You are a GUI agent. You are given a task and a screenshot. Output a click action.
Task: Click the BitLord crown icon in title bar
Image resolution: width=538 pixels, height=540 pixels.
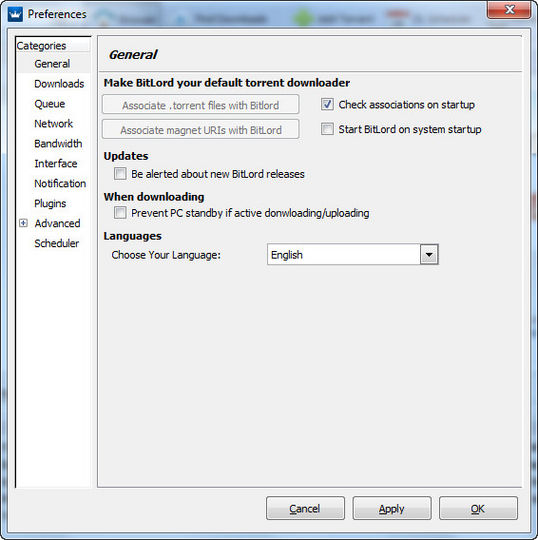[15, 14]
